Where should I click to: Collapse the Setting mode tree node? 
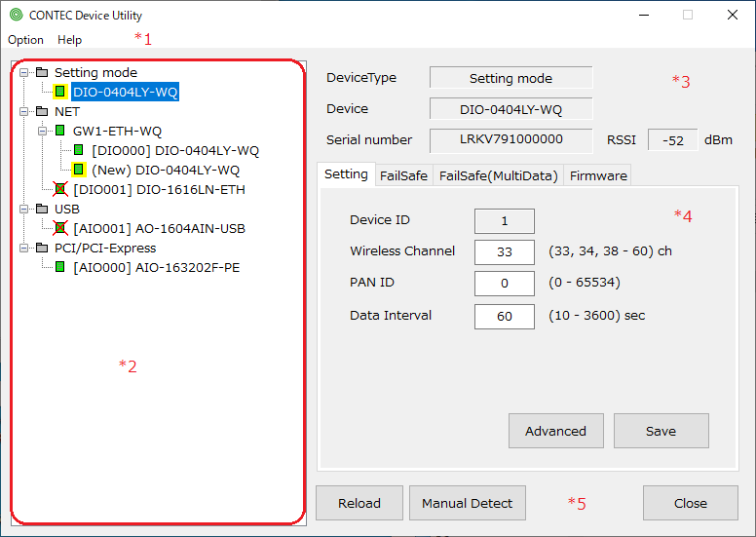[23, 72]
